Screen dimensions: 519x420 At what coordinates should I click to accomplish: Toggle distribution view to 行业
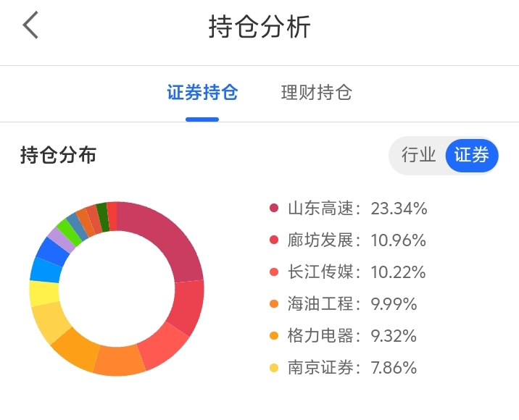tap(419, 155)
